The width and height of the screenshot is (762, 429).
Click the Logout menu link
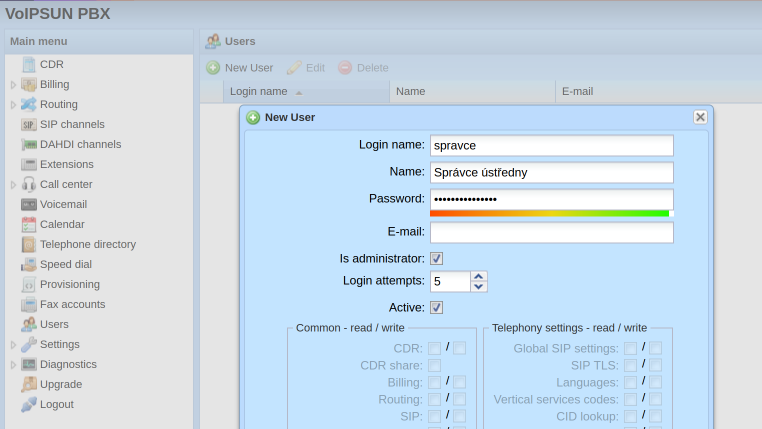[x=57, y=405]
